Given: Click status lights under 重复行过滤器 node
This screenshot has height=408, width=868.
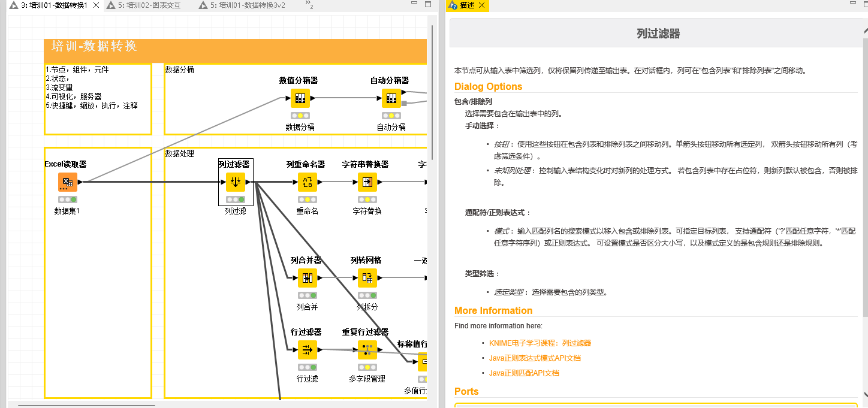Looking at the screenshot, I should point(367,367).
